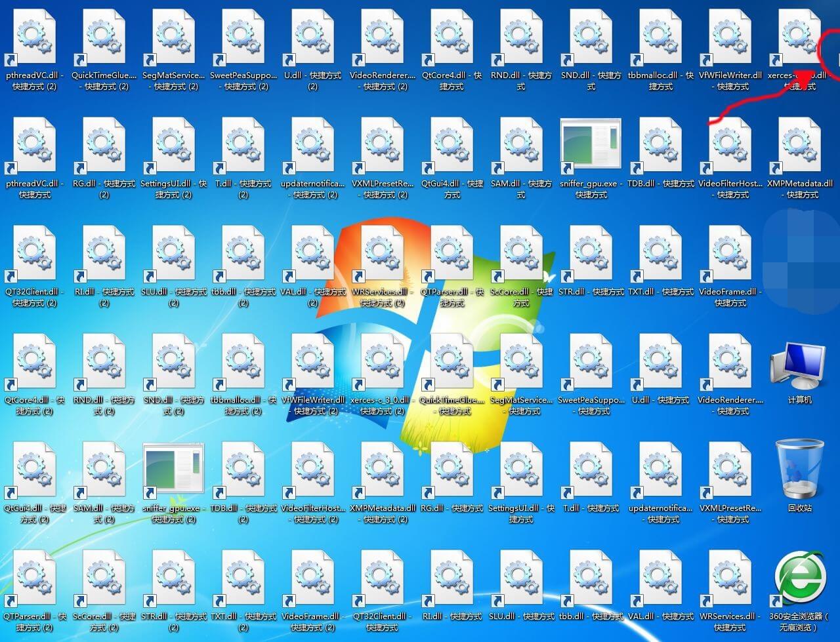Image resolution: width=840 pixels, height=642 pixels.
Task: Select the QTParser.dll shortcut (2) icon
Action: click(33, 578)
